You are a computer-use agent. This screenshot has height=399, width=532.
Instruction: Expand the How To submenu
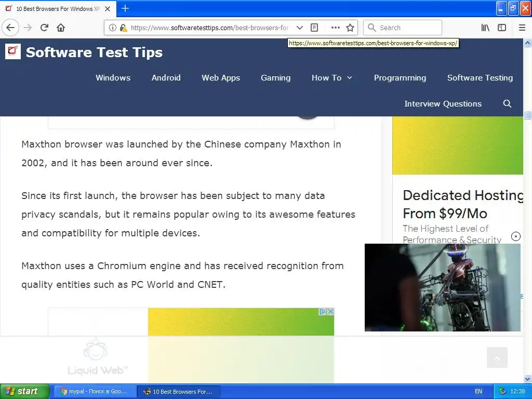tap(332, 78)
